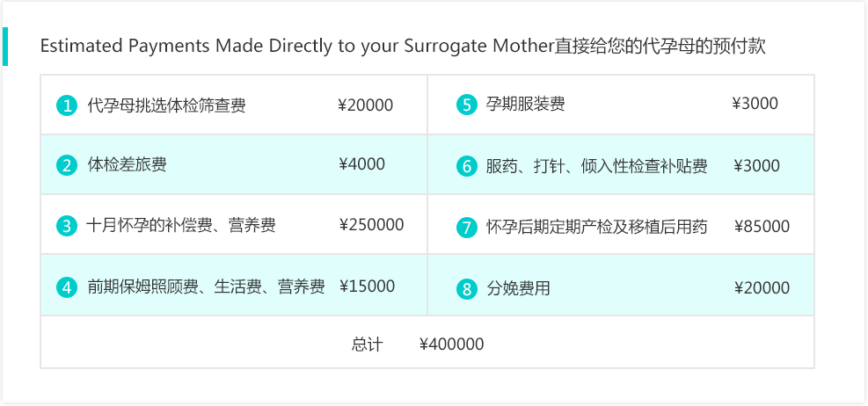Click the ¥250000 amount
The height and width of the screenshot is (406, 868).
point(371,225)
